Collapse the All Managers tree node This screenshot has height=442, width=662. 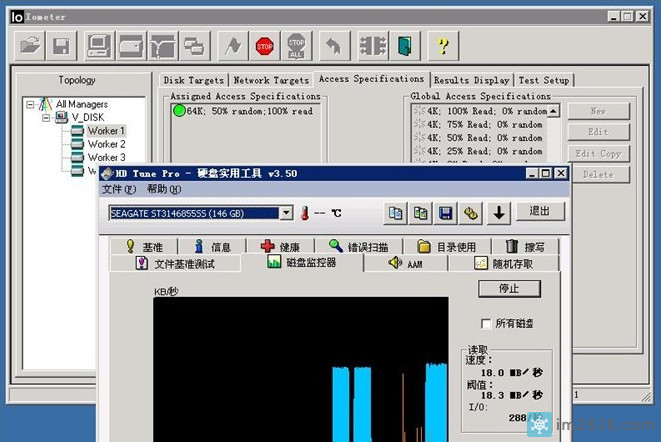tap(31, 104)
